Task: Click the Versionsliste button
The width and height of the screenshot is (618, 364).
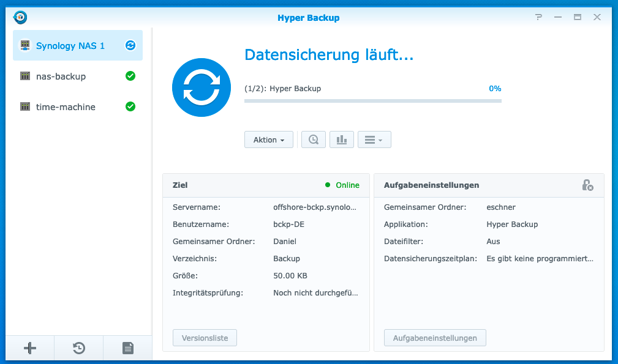Action: [205, 338]
